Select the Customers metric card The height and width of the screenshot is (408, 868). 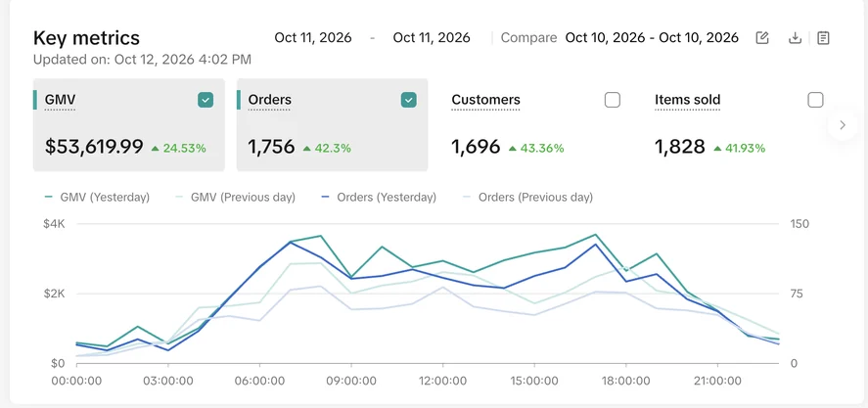[x=535, y=125]
